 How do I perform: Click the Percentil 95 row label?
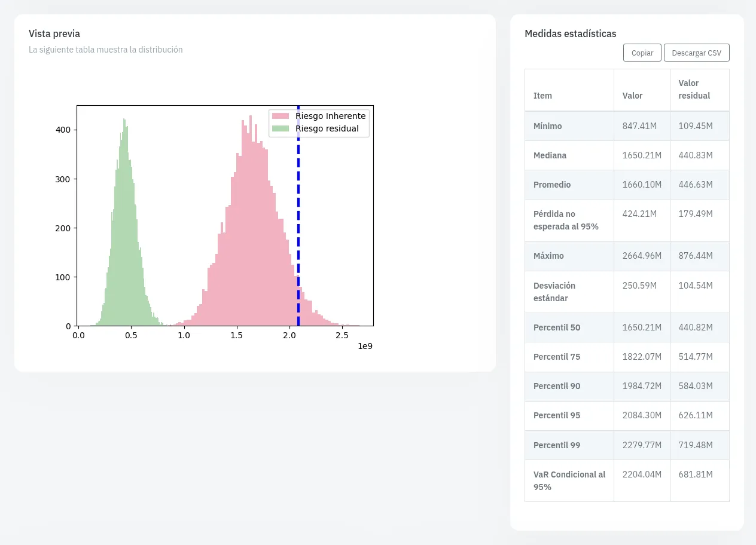click(557, 415)
